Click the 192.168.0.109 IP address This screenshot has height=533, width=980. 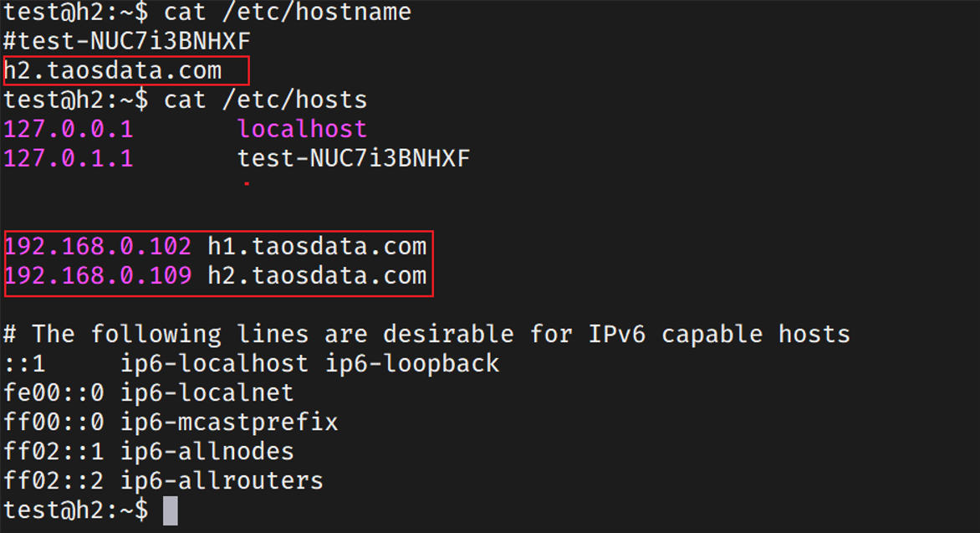click(x=98, y=276)
